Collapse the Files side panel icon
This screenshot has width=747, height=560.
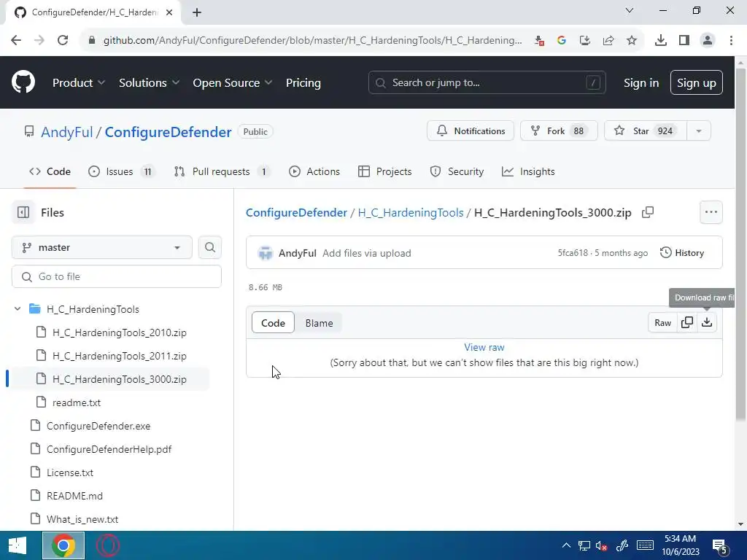(23, 212)
